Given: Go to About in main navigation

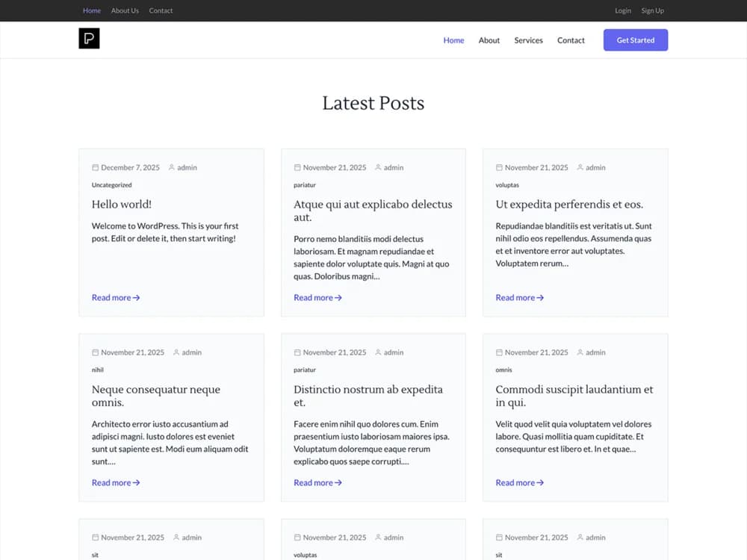Looking at the screenshot, I should pos(489,40).
